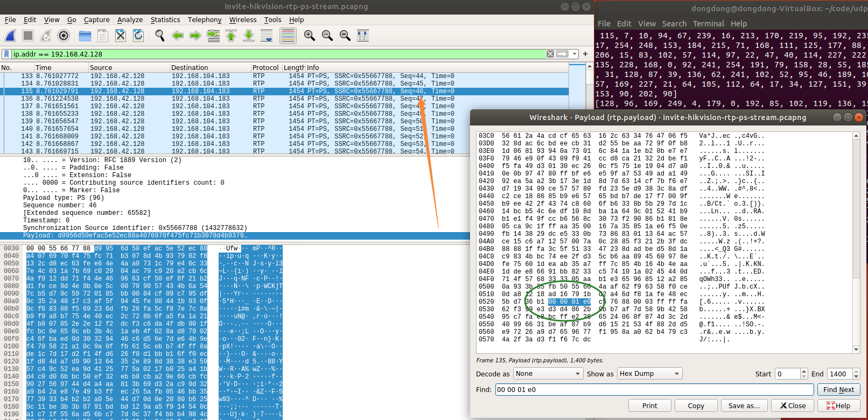Viewport: 868px width, 420px height.
Task: Go to a specified packet
Action: [213, 36]
